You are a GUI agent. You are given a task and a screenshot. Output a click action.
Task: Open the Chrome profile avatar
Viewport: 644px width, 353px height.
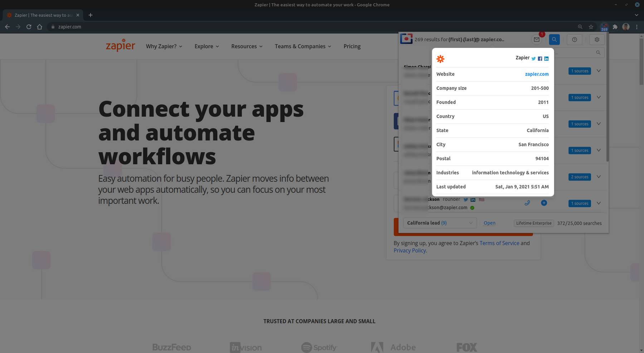click(x=626, y=27)
